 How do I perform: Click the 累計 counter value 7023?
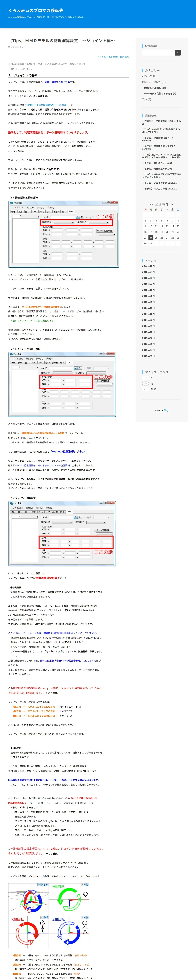click(153, 389)
